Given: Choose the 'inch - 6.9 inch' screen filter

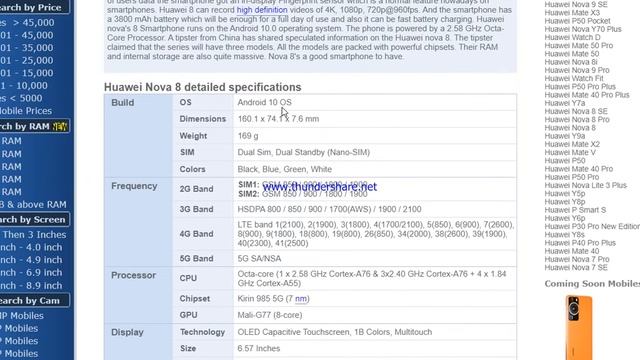Looking at the screenshot, I should point(31,273).
